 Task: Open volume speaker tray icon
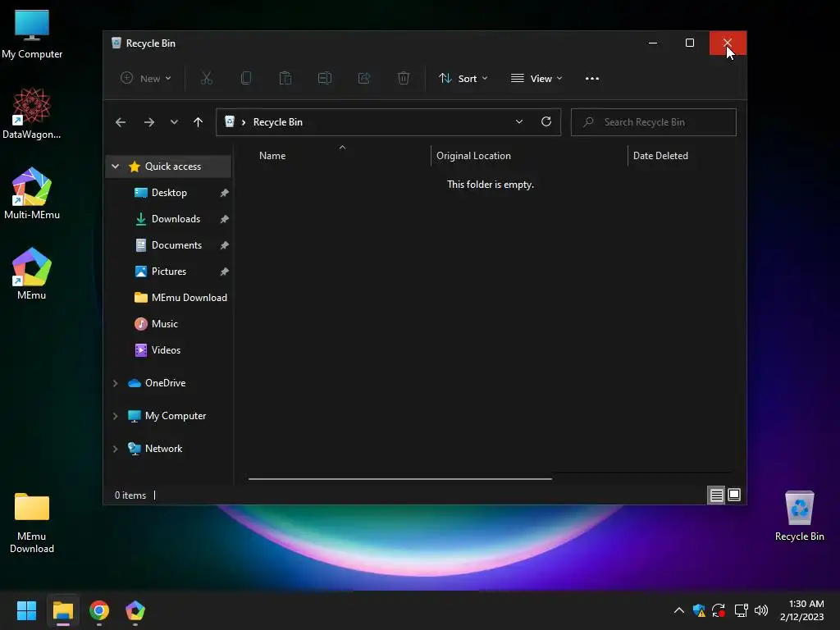click(x=760, y=610)
